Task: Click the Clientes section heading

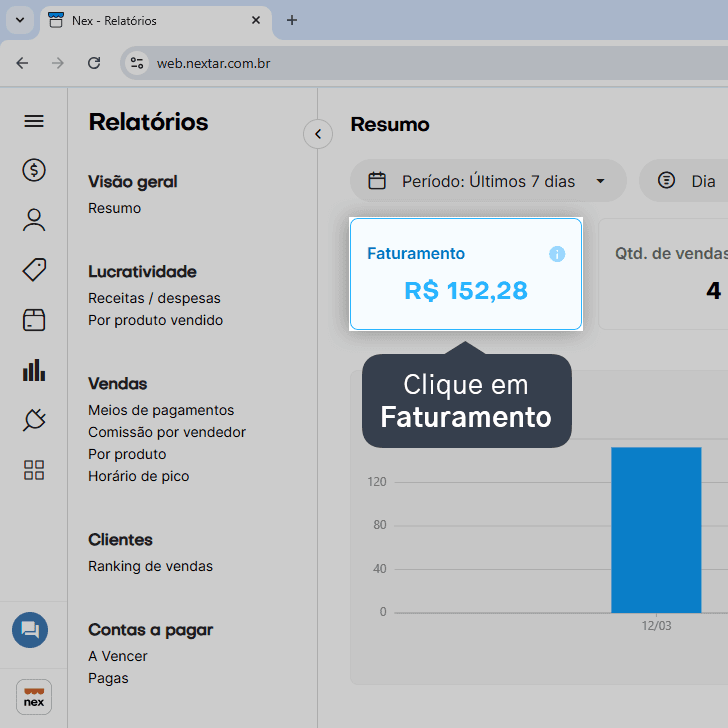Action: point(120,540)
